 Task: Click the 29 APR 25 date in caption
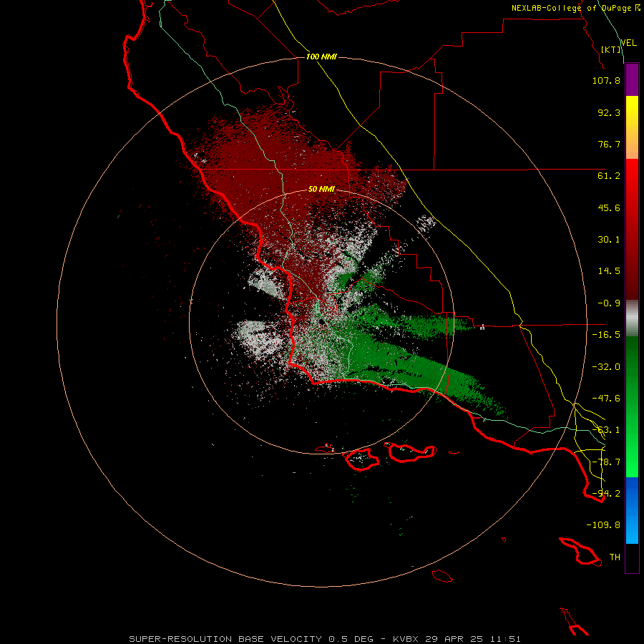(x=455, y=639)
